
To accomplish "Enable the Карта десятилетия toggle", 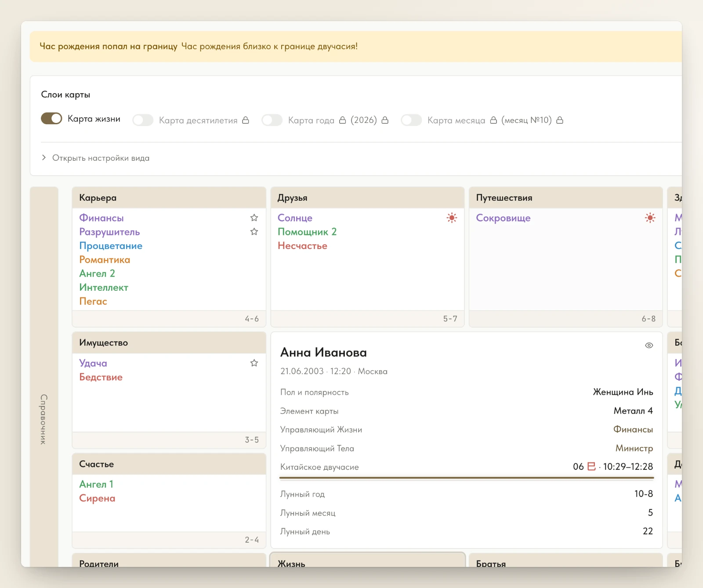I will [x=143, y=120].
